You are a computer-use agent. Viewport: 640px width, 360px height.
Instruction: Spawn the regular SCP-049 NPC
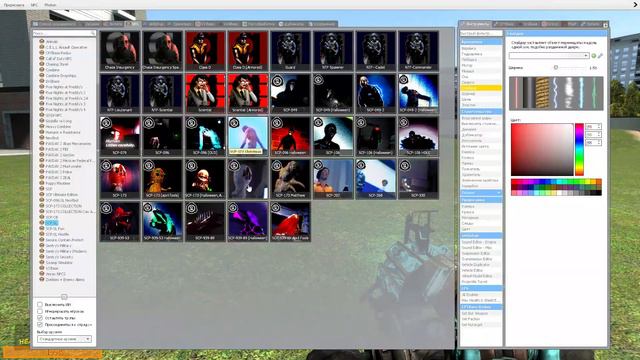(291, 93)
